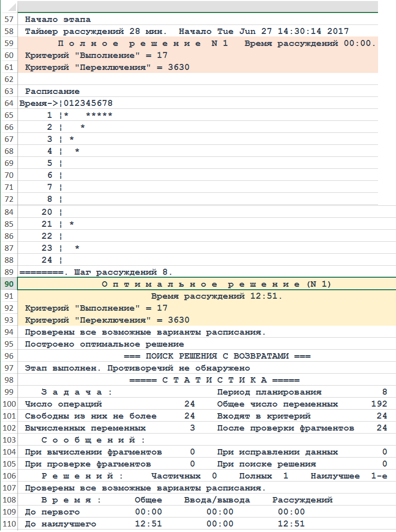Select row header 90
Viewport: 396px width, 532px height.
click(x=8, y=284)
